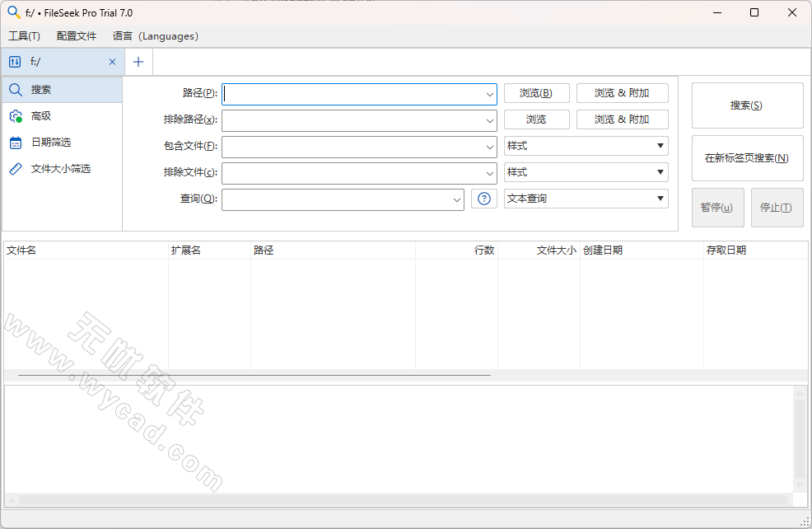Expand the 查询(Q) dropdown arrow
This screenshot has width=812, height=529.
(457, 200)
